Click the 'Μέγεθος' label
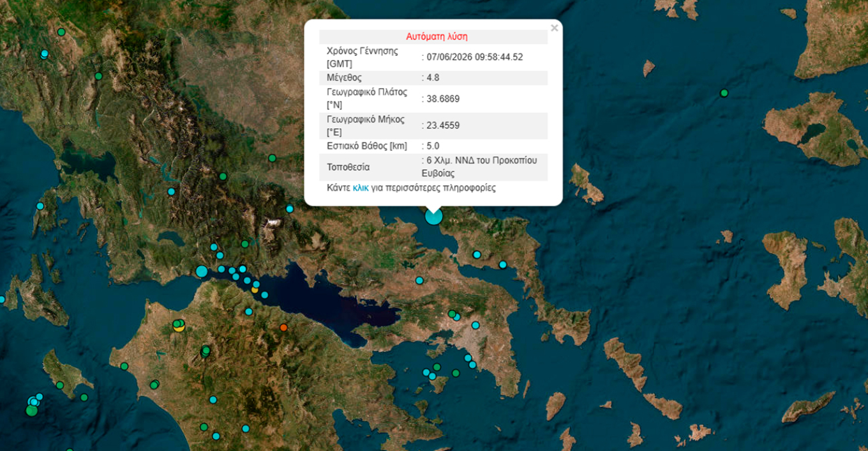Screen dimensions: 868x451 (344, 78)
